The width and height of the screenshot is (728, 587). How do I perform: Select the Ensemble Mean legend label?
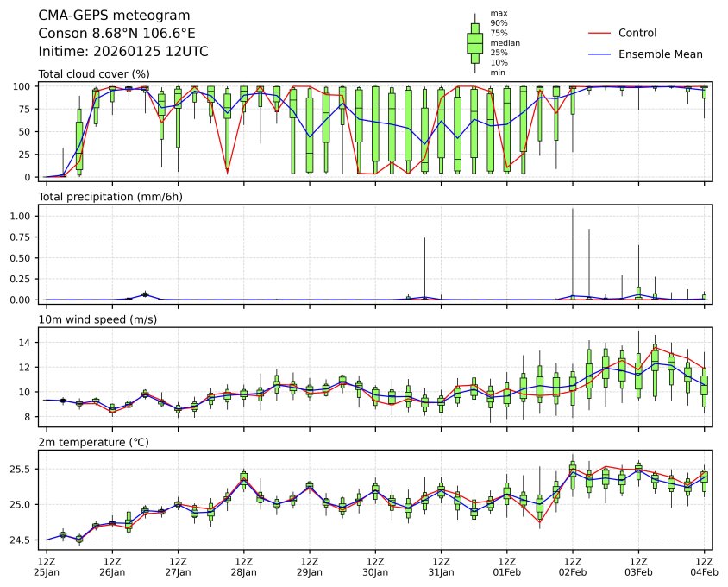(661, 54)
